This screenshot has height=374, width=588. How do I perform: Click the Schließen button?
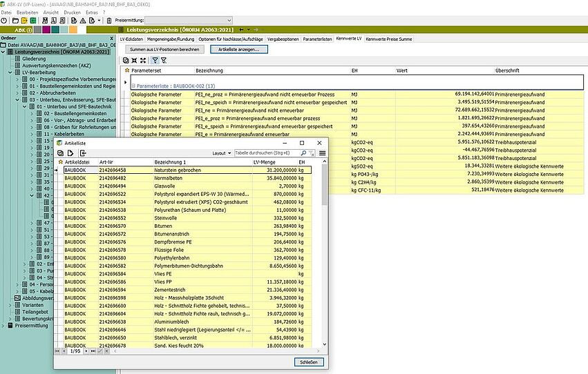pyautogui.click(x=308, y=362)
